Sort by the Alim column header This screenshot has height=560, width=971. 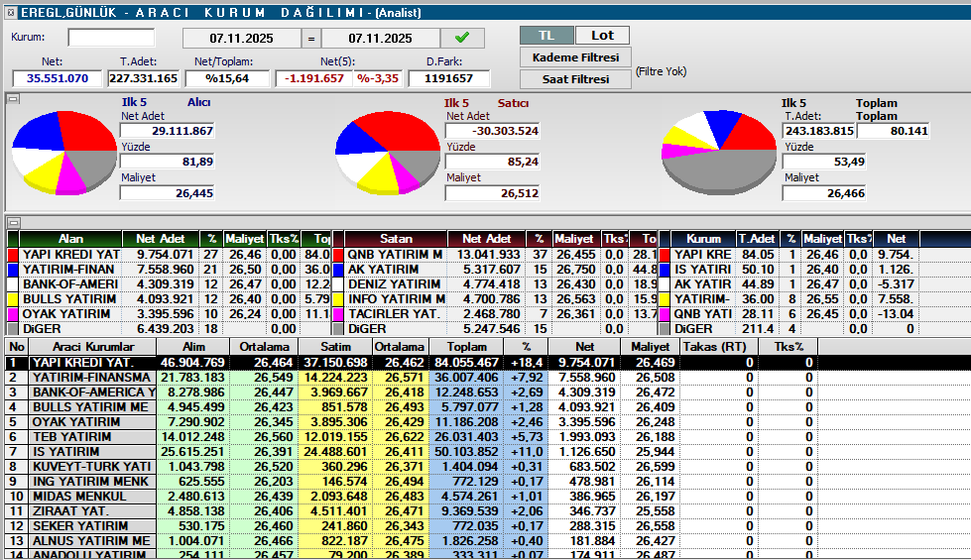point(192,346)
